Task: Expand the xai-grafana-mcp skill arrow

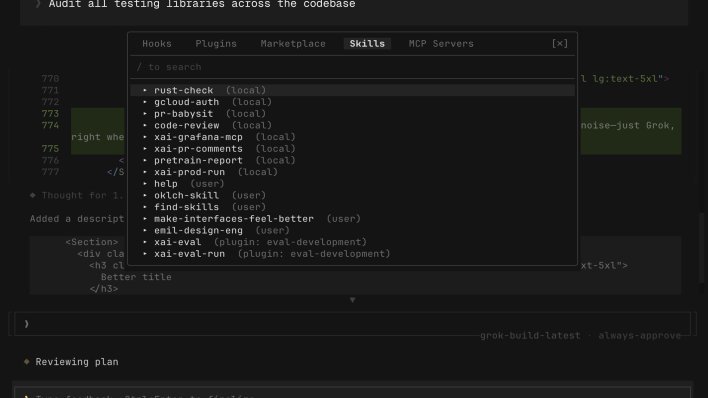Action: point(145,137)
